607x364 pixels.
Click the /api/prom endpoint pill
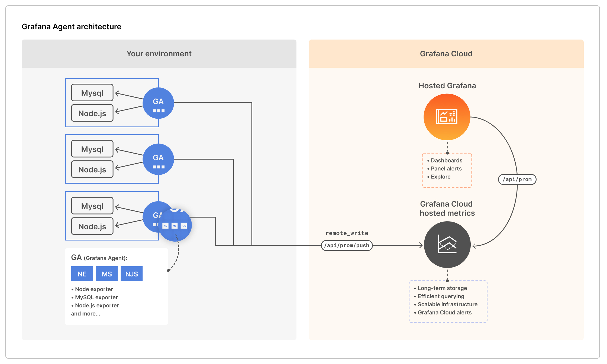pos(517,179)
